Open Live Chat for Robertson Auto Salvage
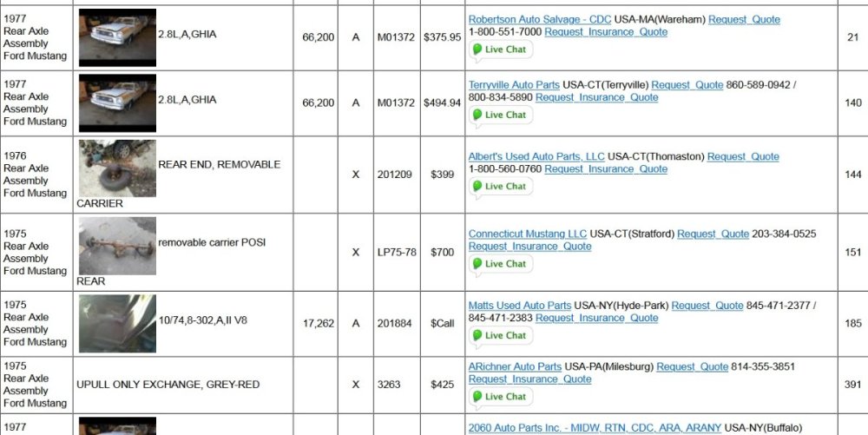 pyautogui.click(x=501, y=49)
